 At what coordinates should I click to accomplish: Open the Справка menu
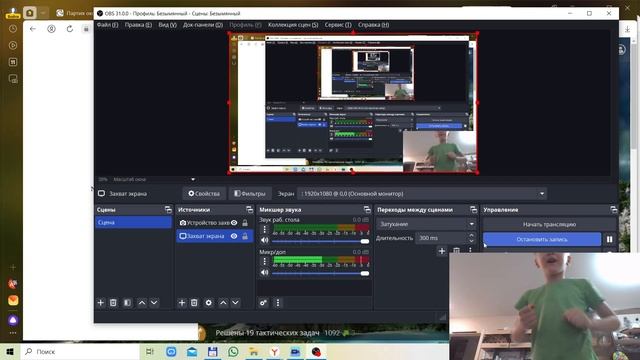click(x=373, y=25)
